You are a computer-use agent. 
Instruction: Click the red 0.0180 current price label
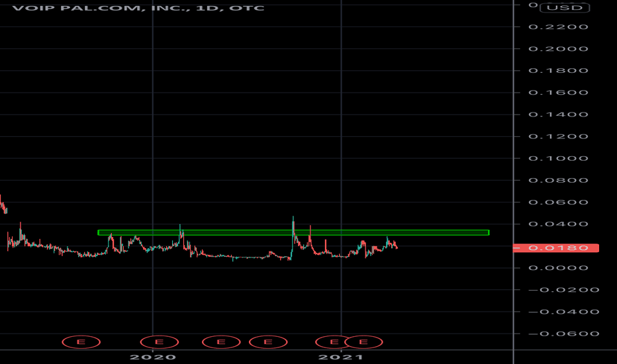(555, 248)
